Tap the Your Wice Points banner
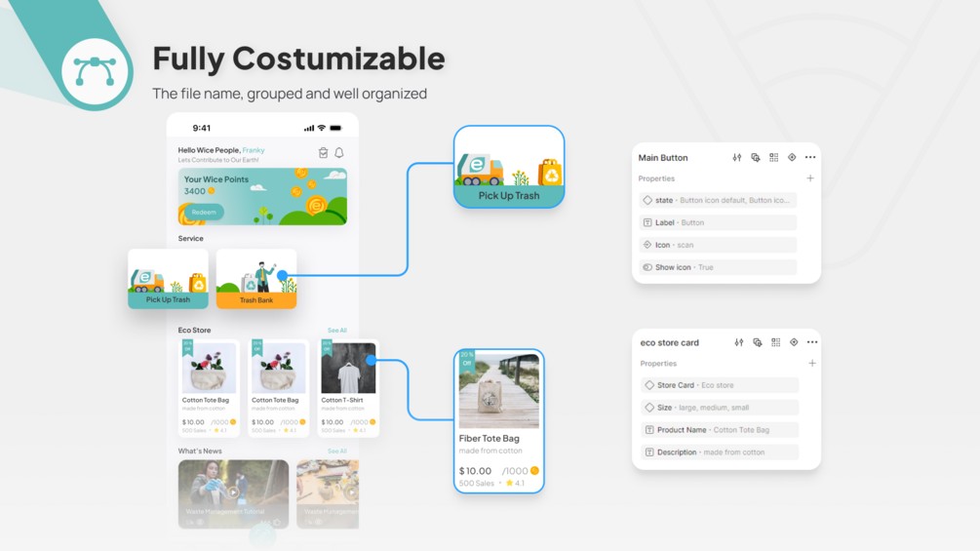 click(x=262, y=196)
